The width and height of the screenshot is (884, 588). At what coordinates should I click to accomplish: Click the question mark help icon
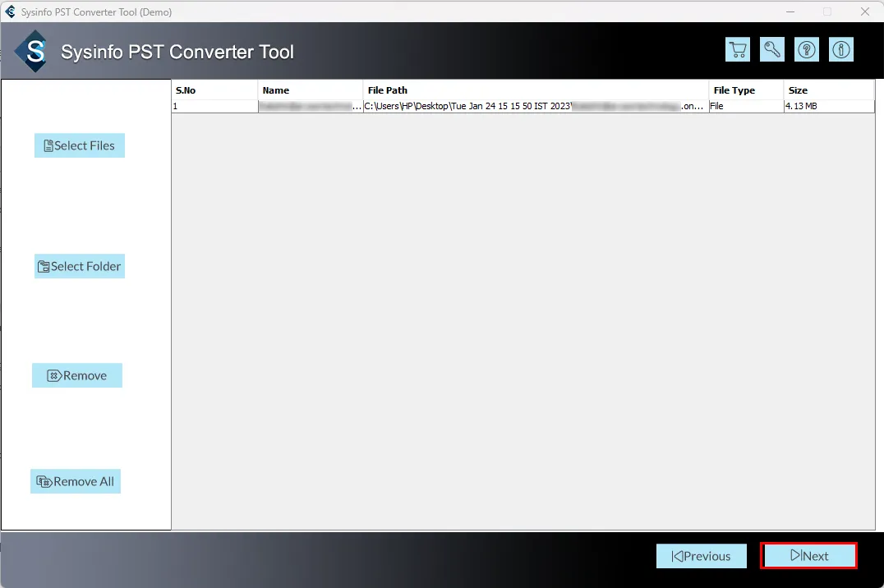807,50
